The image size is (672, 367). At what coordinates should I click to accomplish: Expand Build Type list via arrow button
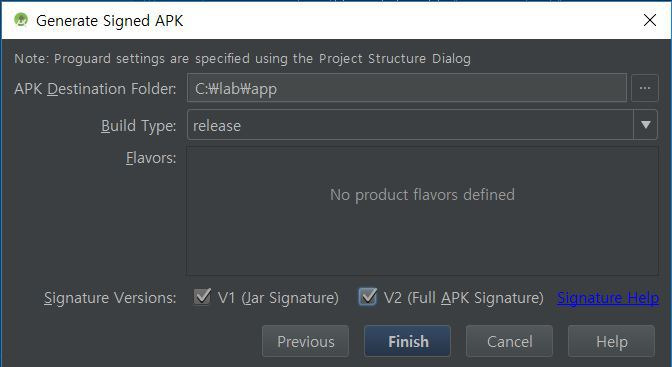(x=645, y=125)
